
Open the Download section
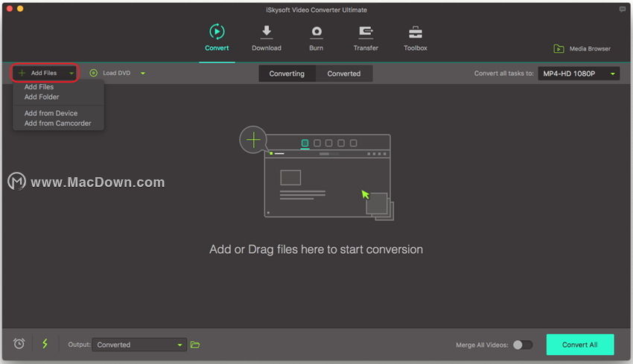267,38
